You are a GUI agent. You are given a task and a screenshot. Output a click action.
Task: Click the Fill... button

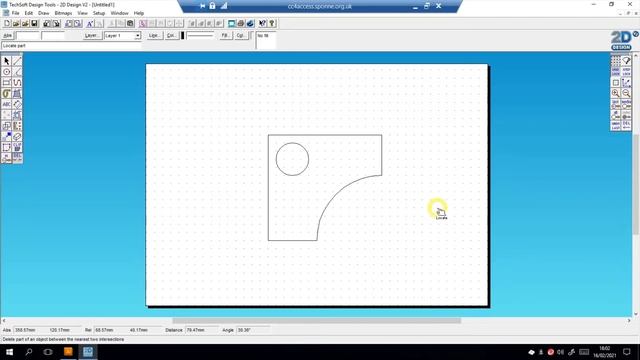[225, 36]
